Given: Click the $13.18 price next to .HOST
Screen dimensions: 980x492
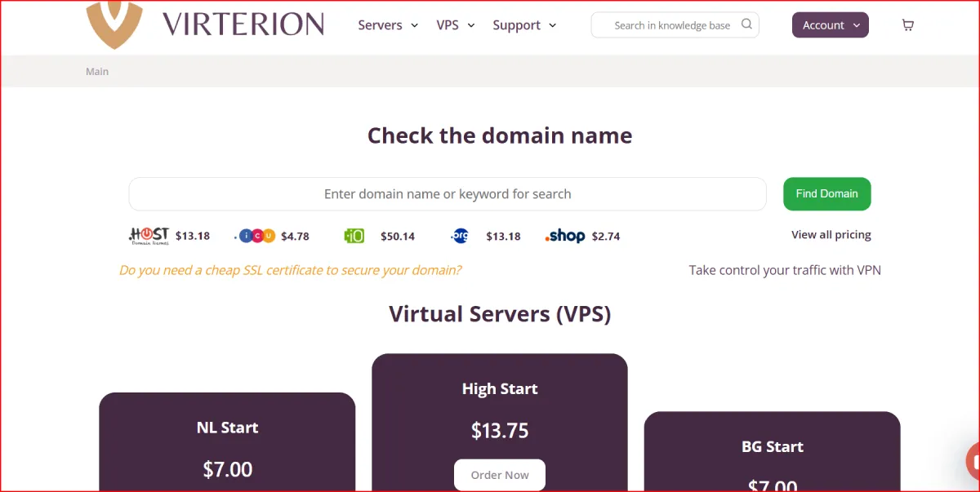Looking at the screenshot, I should (193, 237).
